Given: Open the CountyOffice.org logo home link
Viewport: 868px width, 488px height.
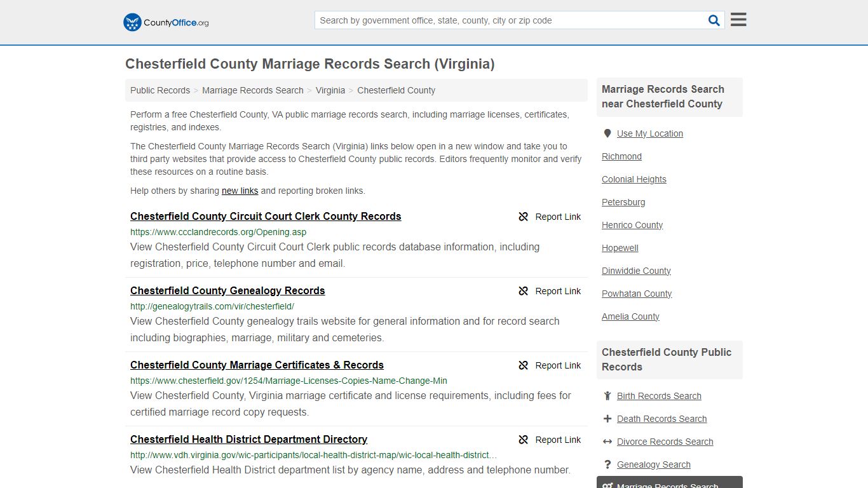Looking at the screenshot, I should [166, 22].
